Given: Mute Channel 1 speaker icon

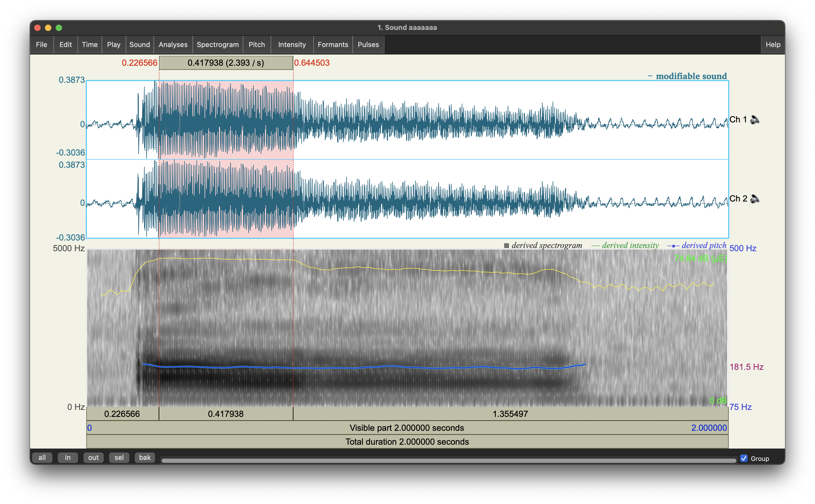Looking at the screenshot, I should coord(755,120).
